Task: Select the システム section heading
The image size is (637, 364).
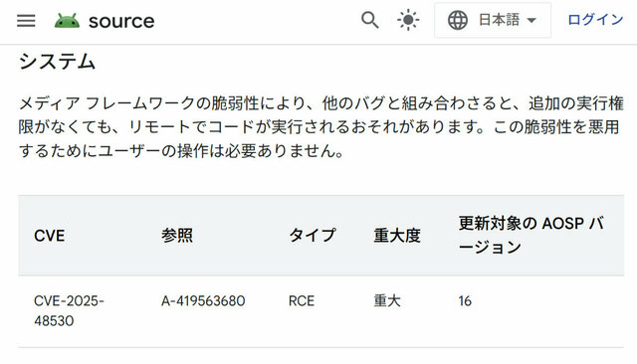Action: pyautogui.click(x=57, y=62)
